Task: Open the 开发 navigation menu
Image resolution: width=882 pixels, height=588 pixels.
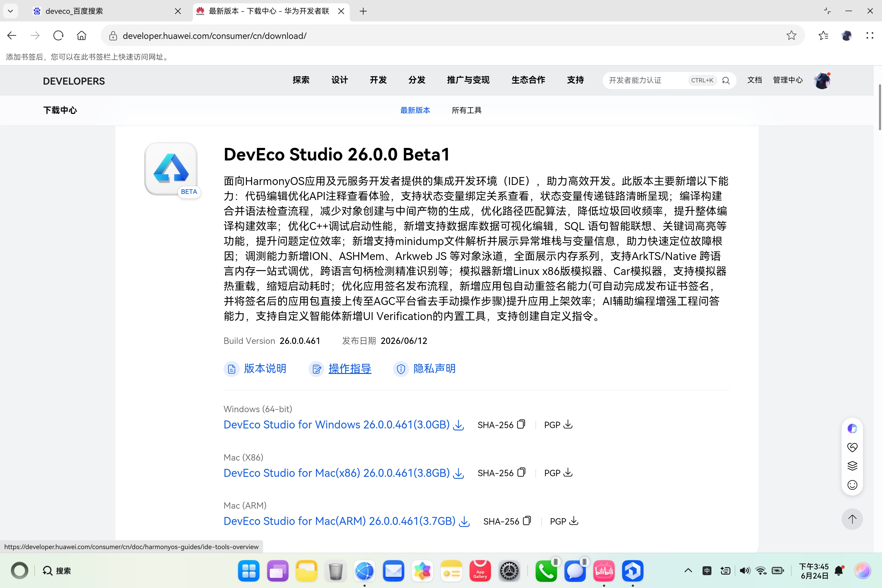Action: pyautogui.click(x=378, y=80)
